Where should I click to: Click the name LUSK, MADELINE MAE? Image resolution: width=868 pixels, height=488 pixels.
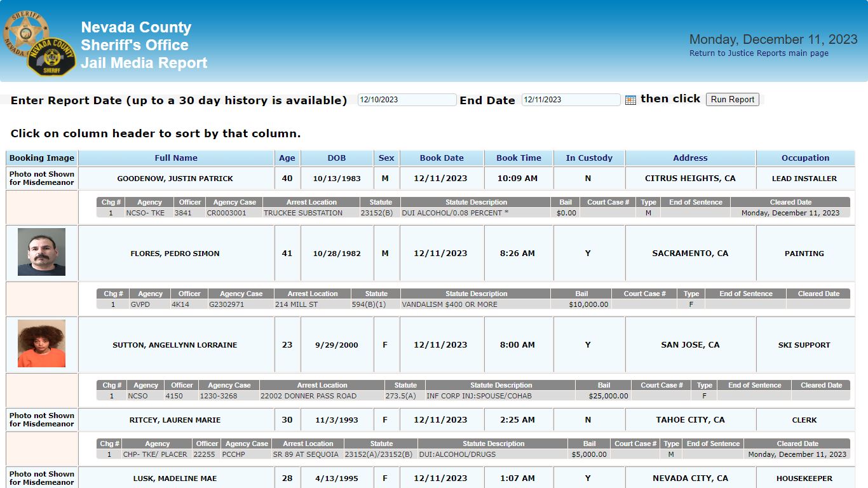[175, 478]
